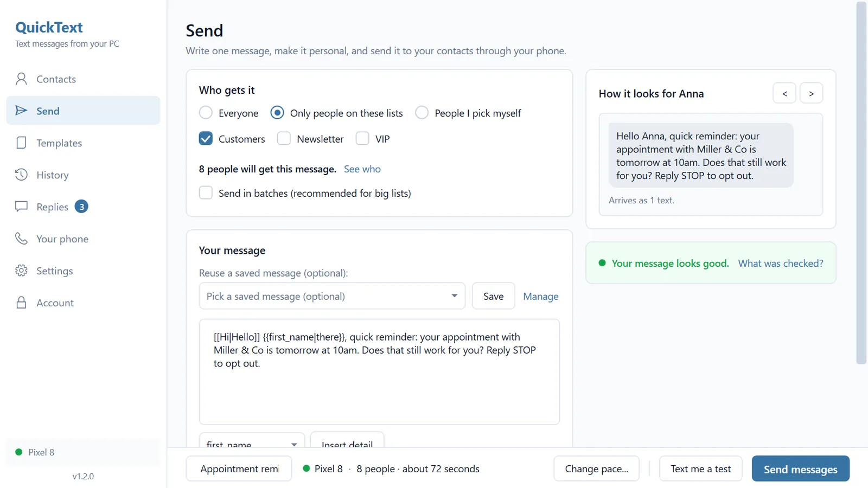The width and height of the screenshot is (868, 488).
Task: Enable Send in batches checkbox
Action: pos(206,192)
